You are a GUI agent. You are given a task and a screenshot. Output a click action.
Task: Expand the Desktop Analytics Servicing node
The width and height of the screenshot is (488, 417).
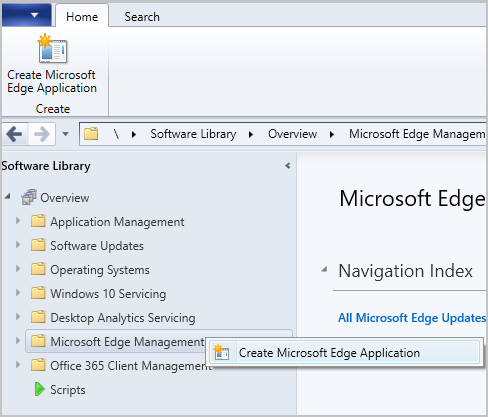[18, 317]
